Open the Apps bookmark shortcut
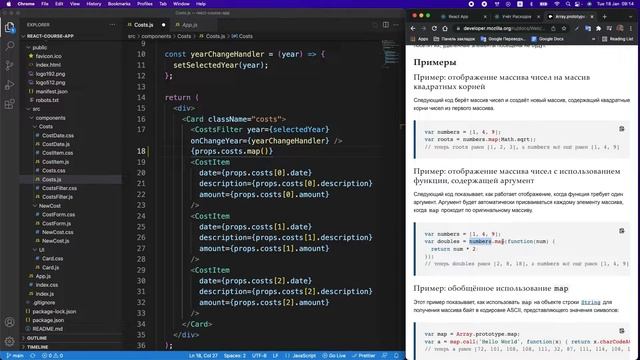 tap(419, 39)
